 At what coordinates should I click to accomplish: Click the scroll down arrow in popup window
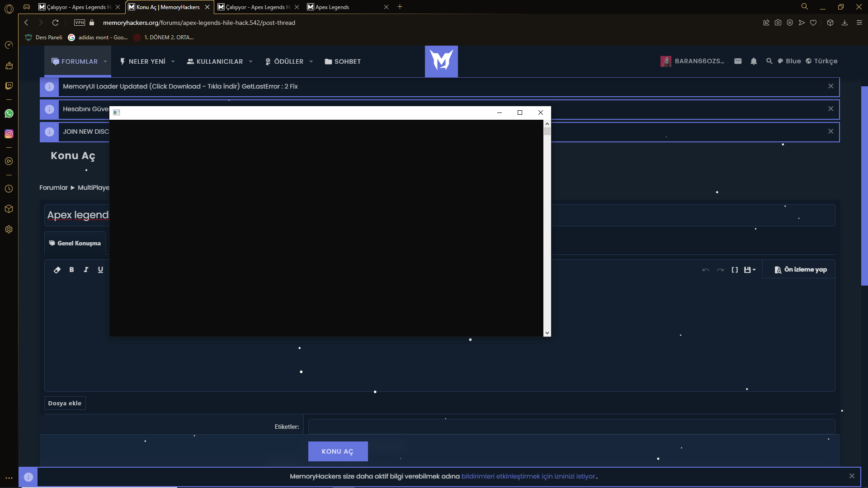coord(547,333)
